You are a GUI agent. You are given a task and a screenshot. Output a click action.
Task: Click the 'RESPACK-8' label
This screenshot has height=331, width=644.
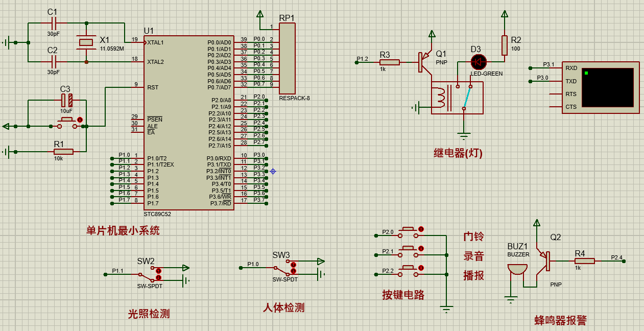tap(294, 98)
